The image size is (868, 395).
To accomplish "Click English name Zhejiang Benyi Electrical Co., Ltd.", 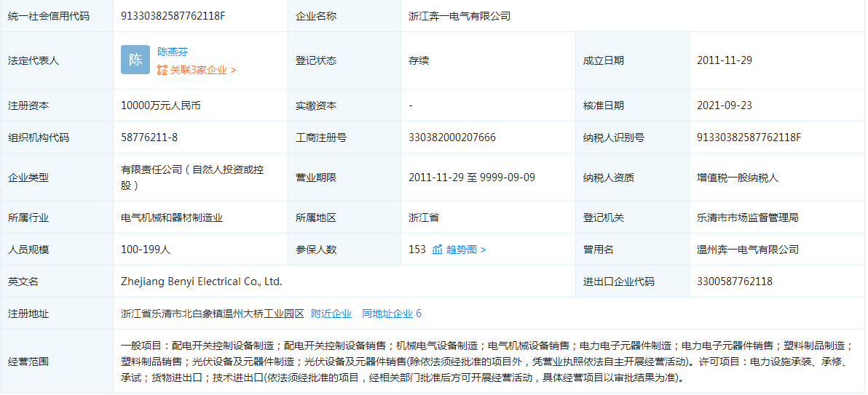I will pos(202,282).
